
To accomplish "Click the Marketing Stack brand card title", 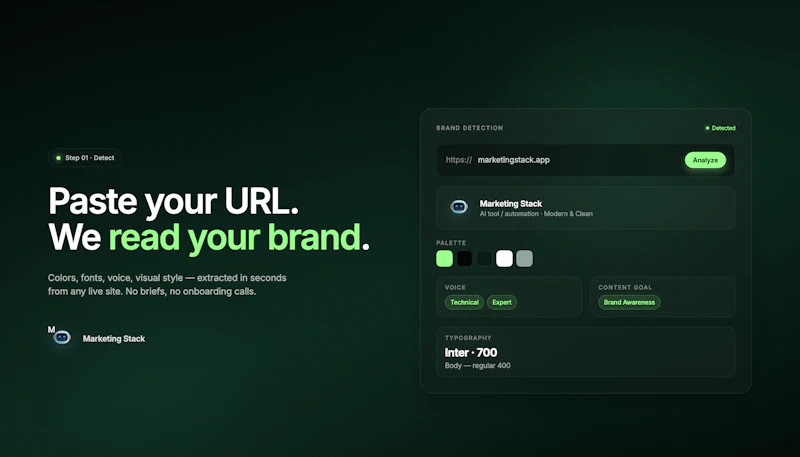I will 510,204.
